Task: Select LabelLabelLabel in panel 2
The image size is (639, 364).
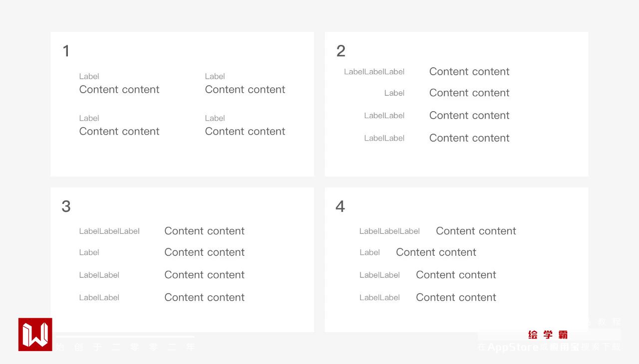Action: click(374, 72)
